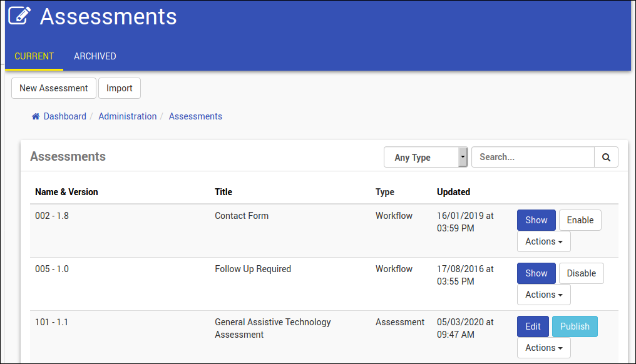Click the Assessments pencil-edit header icon
Screen dimensions: 636x364
pos(20,15)
